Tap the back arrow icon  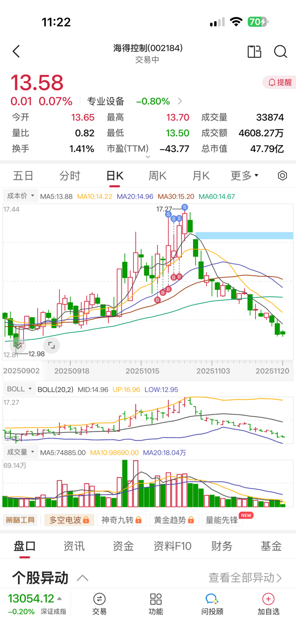click(16, 51)
